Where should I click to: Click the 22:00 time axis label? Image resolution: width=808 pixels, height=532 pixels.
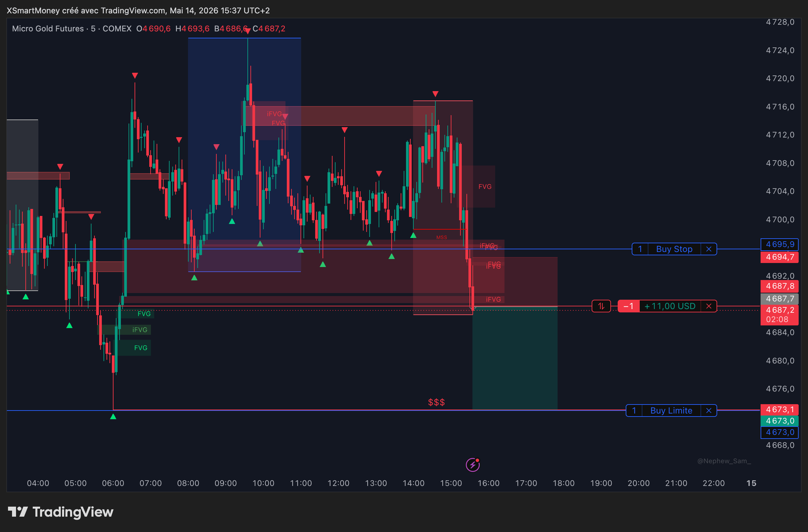[714, 483]
